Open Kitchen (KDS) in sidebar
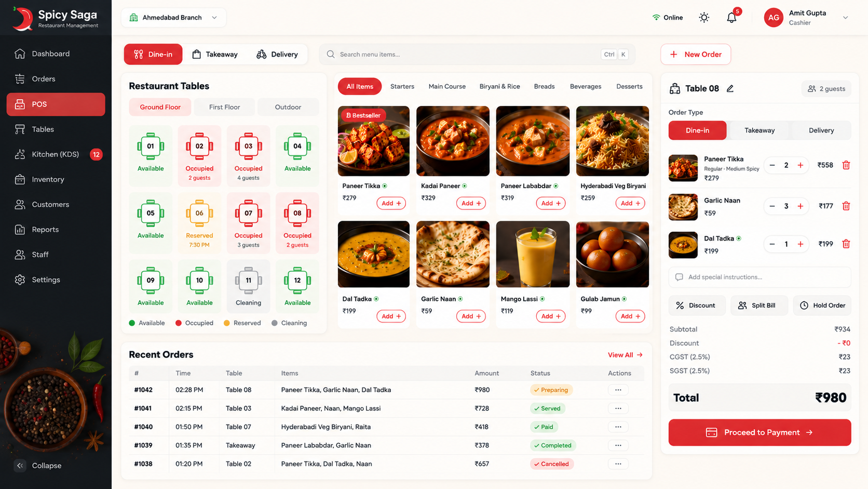This screenshot has width=868, height=489. click(56, 154)
